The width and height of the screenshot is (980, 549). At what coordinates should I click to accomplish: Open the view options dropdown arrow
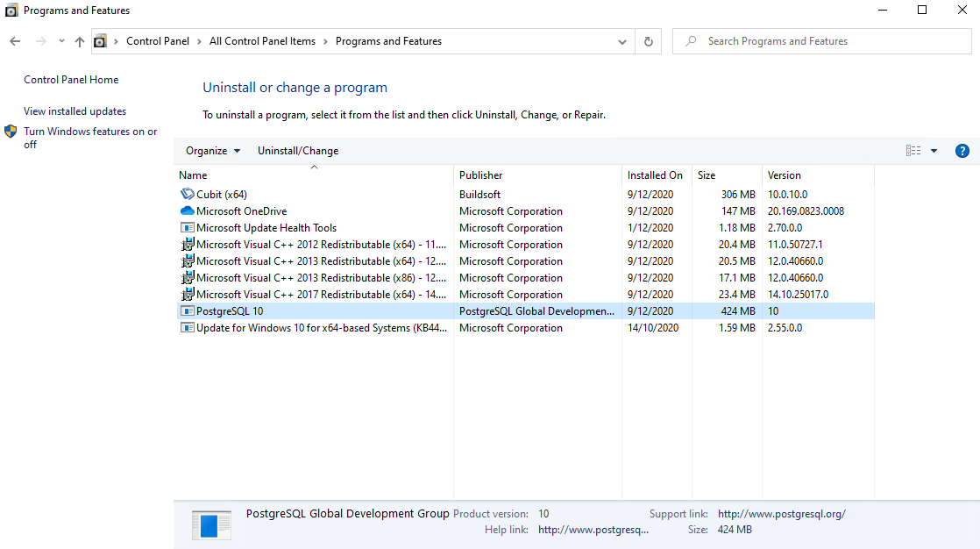coord(934,151)
